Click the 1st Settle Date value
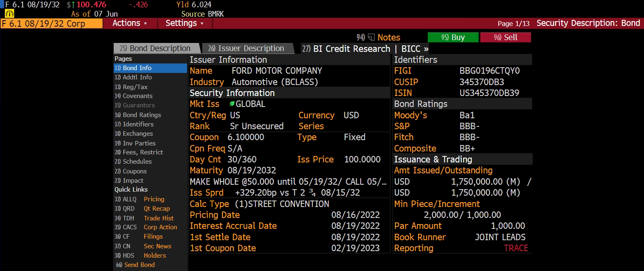Image resolution: width=644 pixels, height=271 pixels. click(356, 237)
